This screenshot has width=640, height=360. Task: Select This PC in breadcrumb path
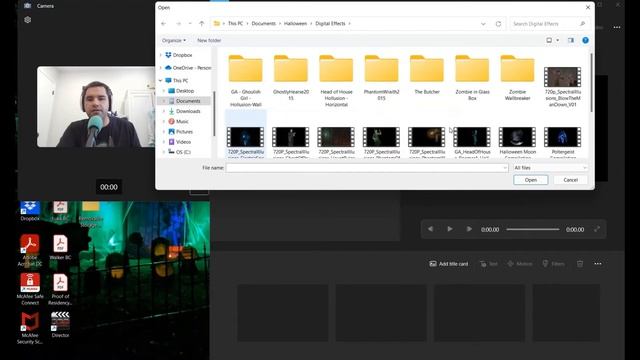click(235, 24)
